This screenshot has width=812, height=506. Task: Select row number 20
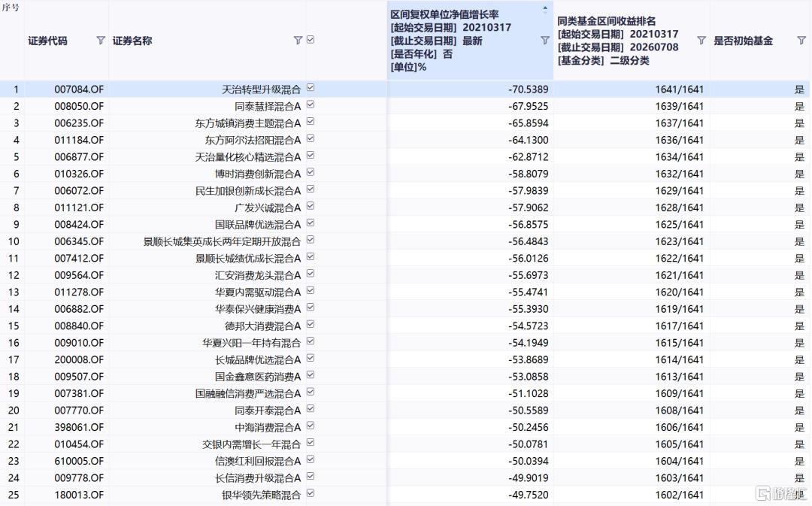(14, 411)
